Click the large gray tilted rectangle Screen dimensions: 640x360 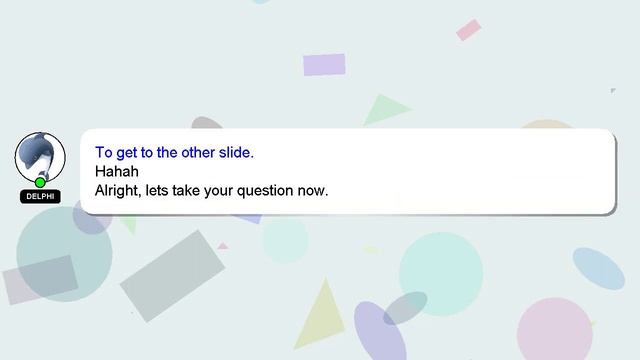coord(172,276)
